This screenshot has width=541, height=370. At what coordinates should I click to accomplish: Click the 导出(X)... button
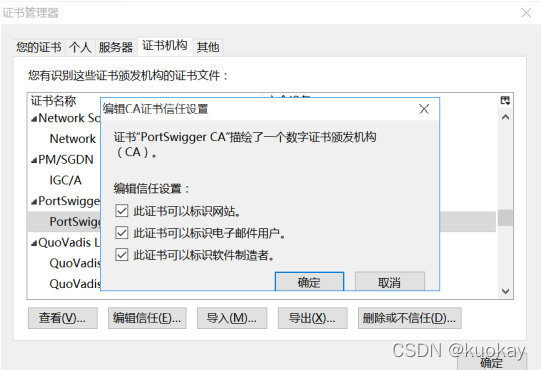pyautogui.click(x=312, y=318)
